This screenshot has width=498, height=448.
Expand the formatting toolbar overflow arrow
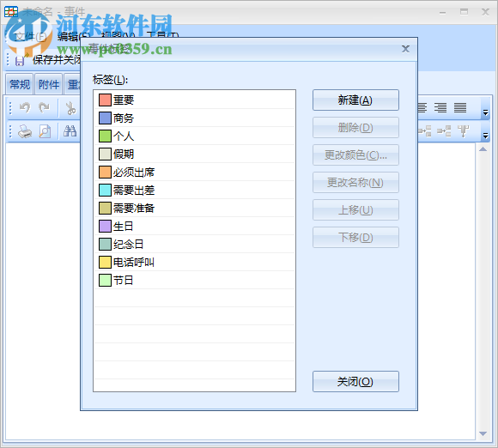(485, 112)
